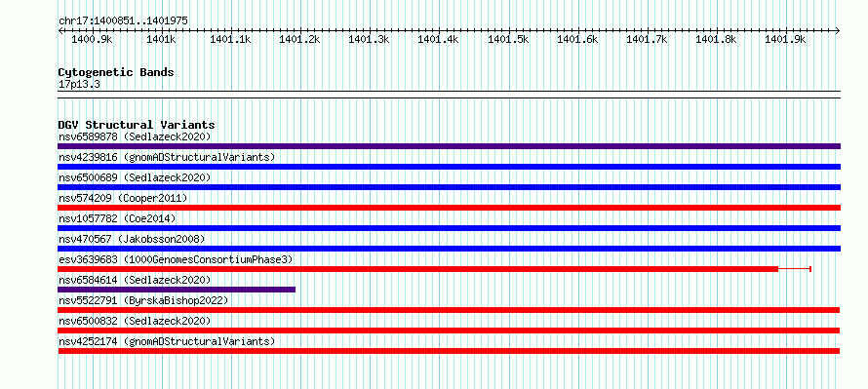Image resolution: width=868 pixels, height=389 pixels.
Task: Select the 17p13.3 band label
Action: pyautogui.click(x=79, y=84)
